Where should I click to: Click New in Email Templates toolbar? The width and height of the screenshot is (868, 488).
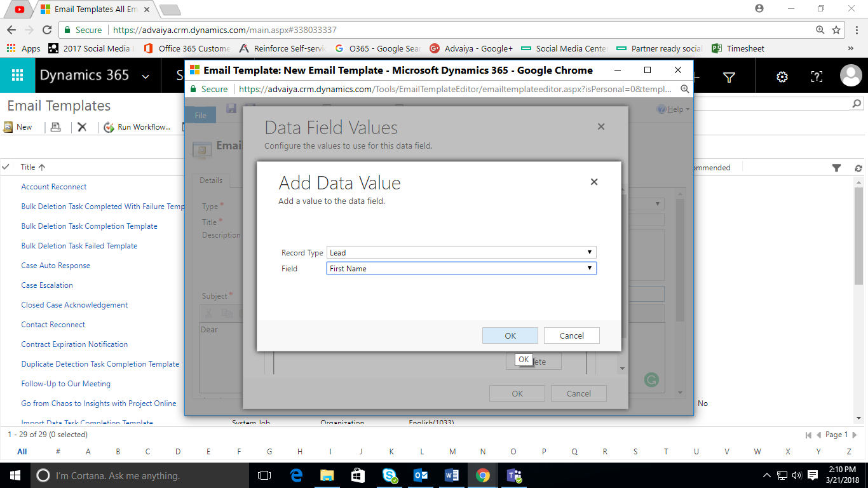pos(18,127)
